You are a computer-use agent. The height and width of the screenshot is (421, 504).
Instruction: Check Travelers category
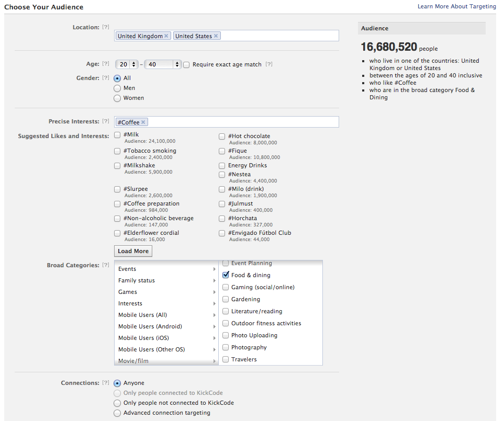(x=226, y=359)
